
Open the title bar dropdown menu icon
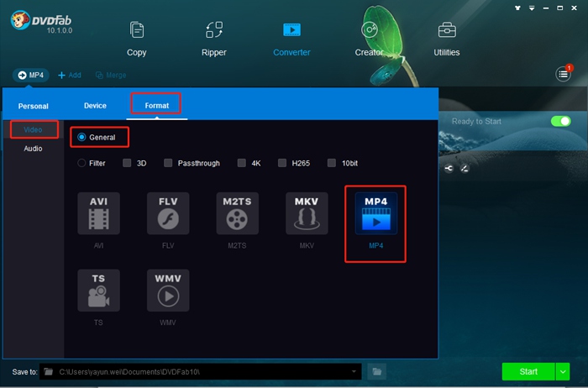532,8
